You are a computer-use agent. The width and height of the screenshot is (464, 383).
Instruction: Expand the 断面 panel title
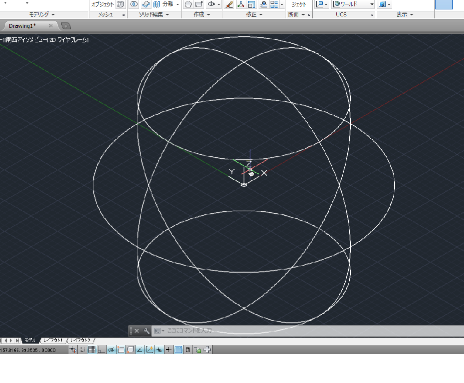[296, 14]
